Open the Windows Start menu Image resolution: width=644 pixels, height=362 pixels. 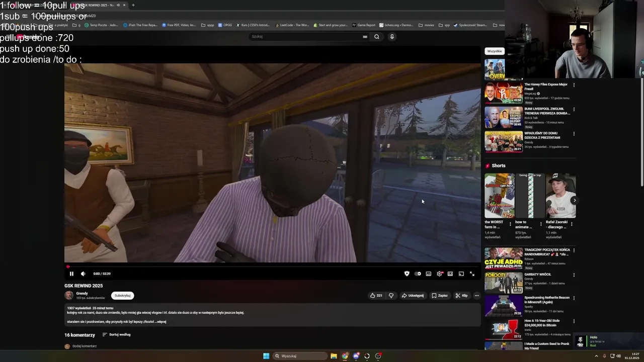tap(266, 356)
